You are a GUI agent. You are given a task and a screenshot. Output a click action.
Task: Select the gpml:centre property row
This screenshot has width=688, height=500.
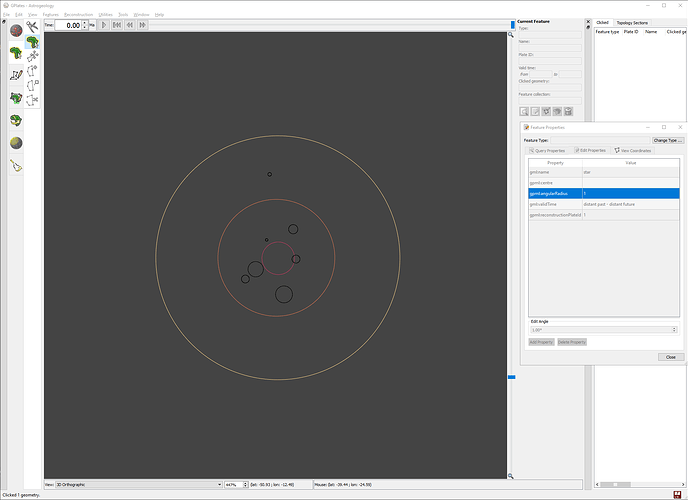[604, 183]
